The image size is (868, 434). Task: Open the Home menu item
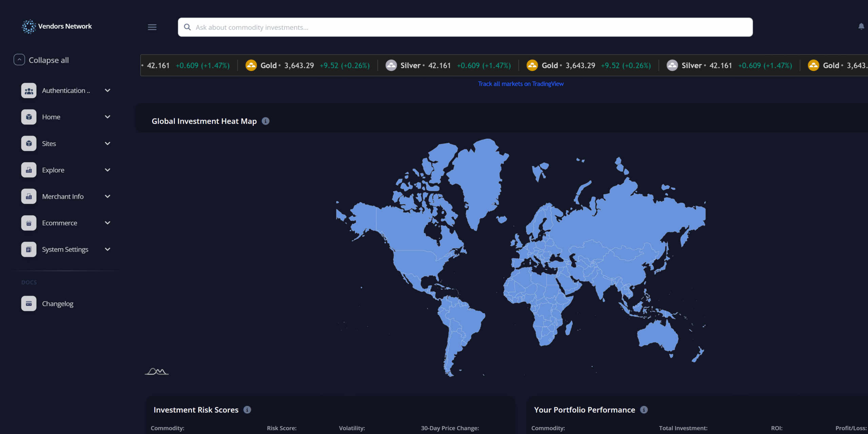(51, 117)
